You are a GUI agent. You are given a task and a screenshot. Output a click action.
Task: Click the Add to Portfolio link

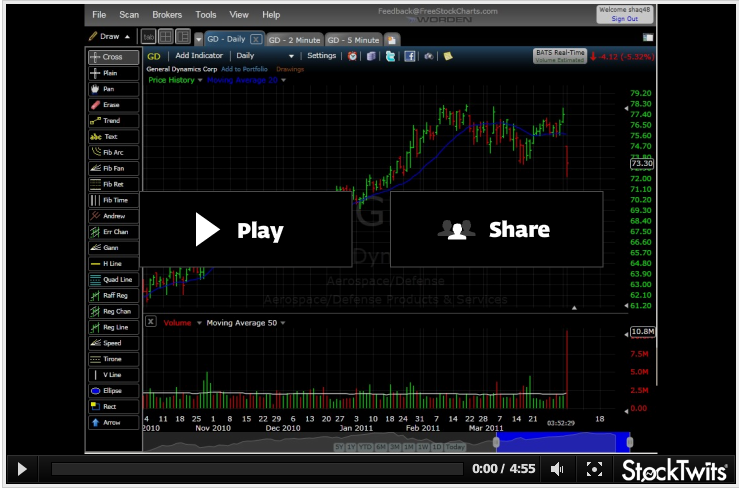tap(244, 69)
